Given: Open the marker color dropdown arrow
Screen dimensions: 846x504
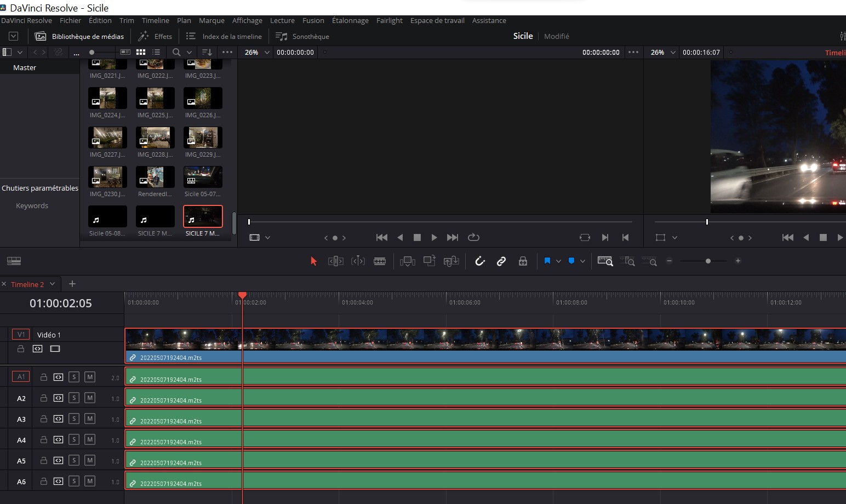Looking at the screenshot, I should 582,261.
